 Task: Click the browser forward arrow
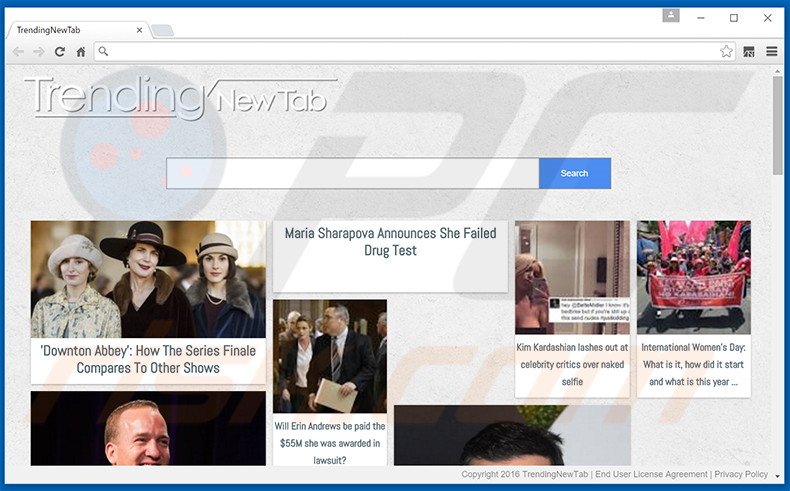[39, 51]
